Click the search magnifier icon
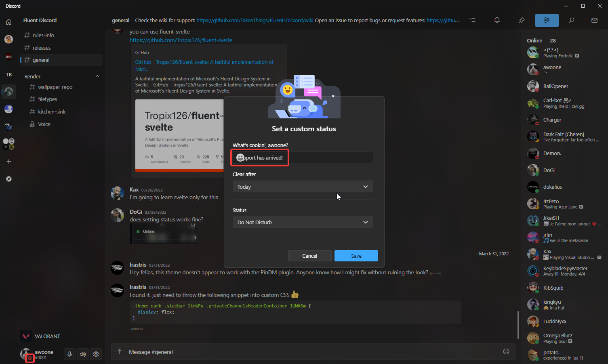This screenshot has width=608, height=364. point(572,20)
